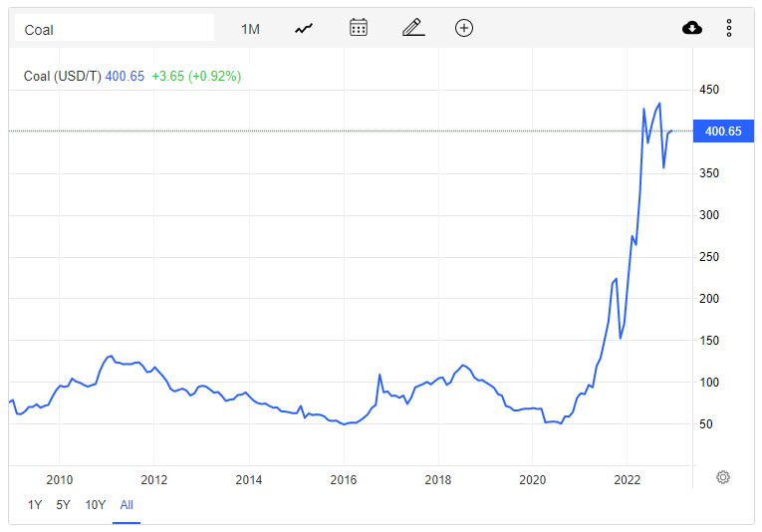The width and height of the screenshot is (762, 532).
Task: Click the 2018 x-axis label
Action: (438, 480)
